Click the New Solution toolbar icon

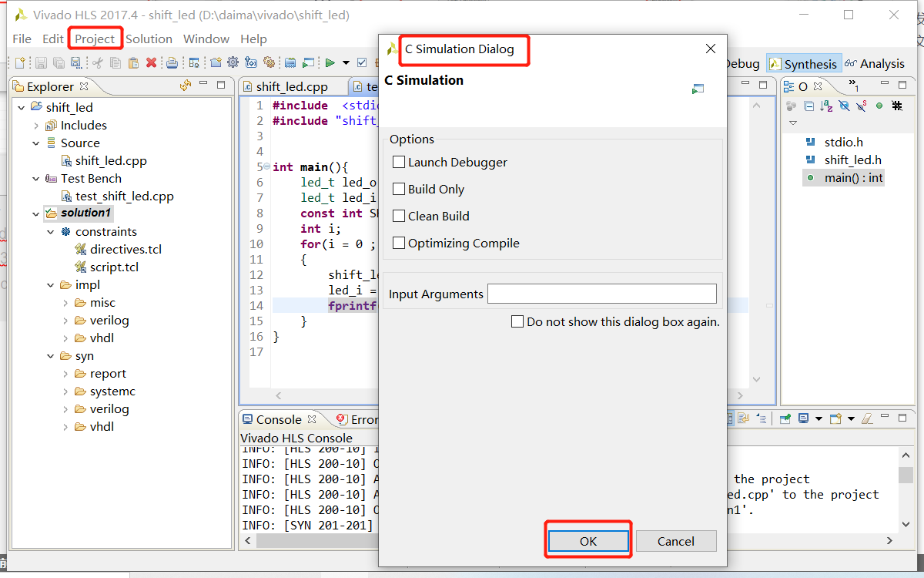[250, 63]
